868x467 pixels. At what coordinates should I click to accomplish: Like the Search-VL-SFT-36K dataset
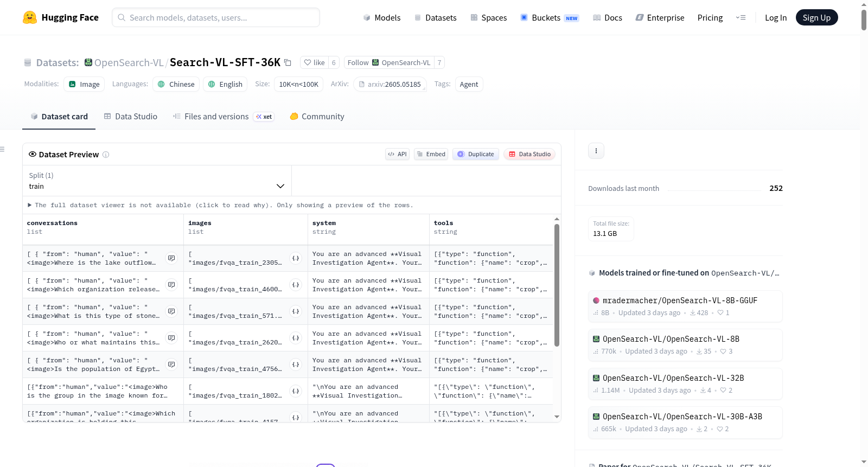tap(314, 62)
